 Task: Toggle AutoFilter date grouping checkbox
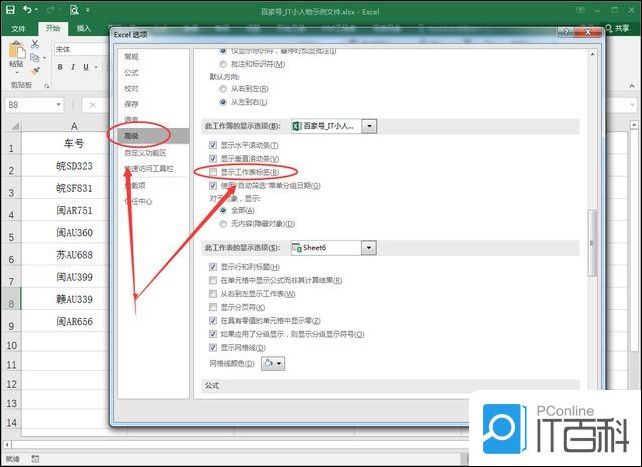pos(213,185)
